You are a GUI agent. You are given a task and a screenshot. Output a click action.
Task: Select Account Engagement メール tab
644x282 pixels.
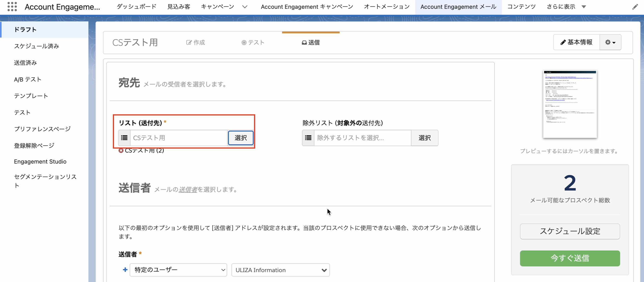[x=458, y=7]
